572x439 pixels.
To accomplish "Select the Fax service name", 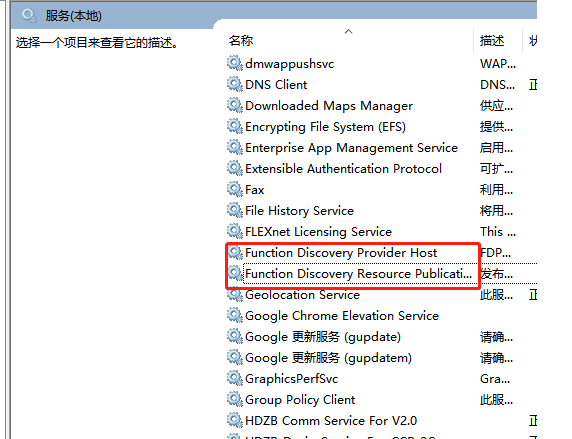I will click(255, 190).
